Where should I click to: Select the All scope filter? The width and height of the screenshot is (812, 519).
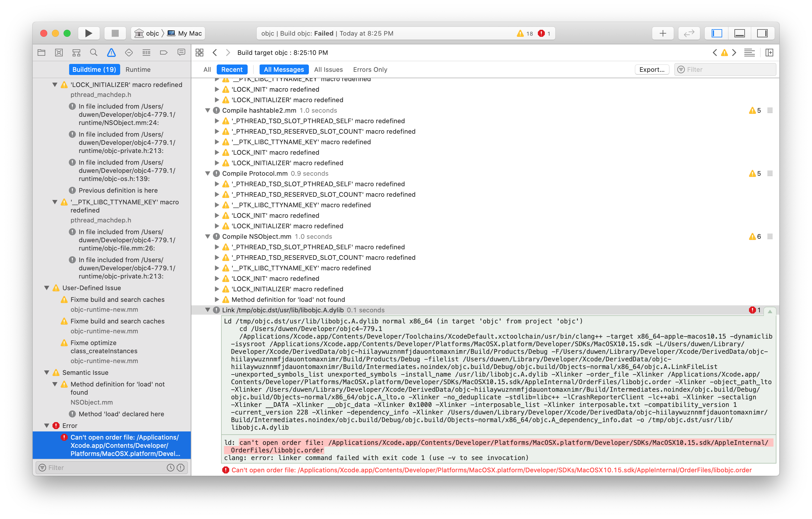(x=207, y=69)
